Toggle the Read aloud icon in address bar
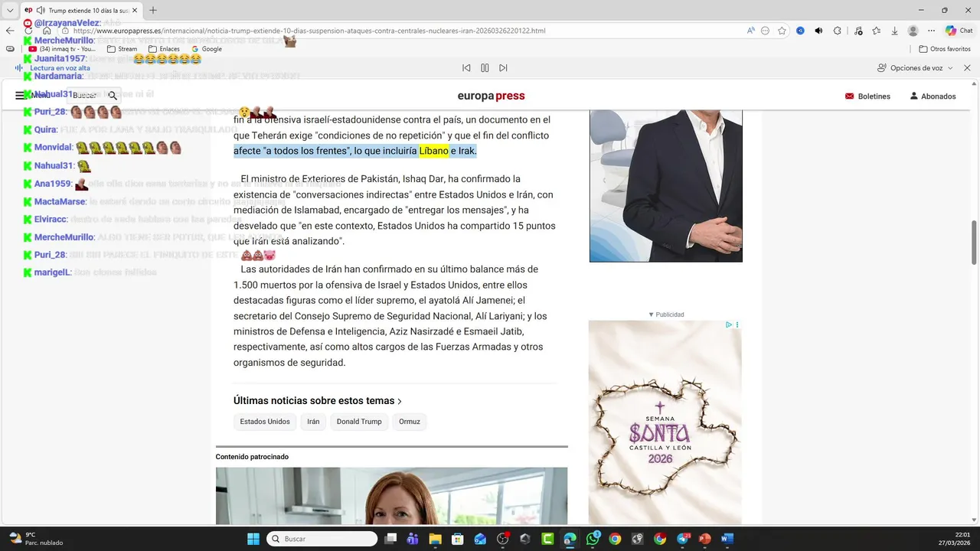 751,31
